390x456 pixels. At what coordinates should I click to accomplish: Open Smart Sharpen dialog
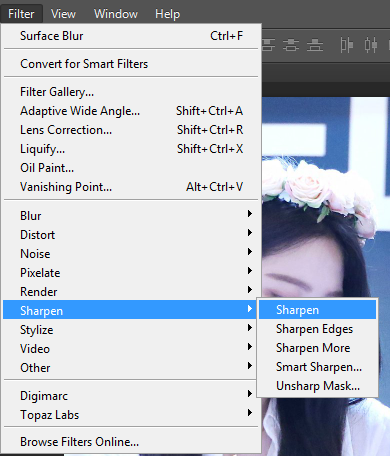[318, 367]
